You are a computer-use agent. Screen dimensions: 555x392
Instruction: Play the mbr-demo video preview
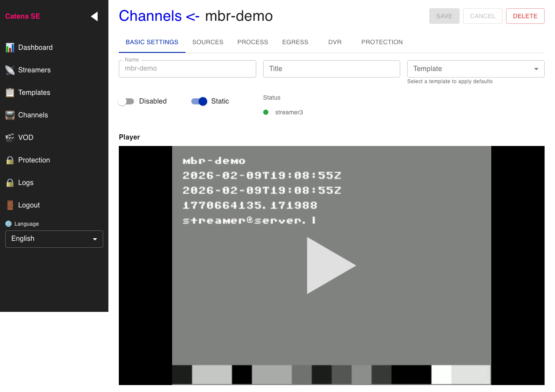click(x=331, y=265)
